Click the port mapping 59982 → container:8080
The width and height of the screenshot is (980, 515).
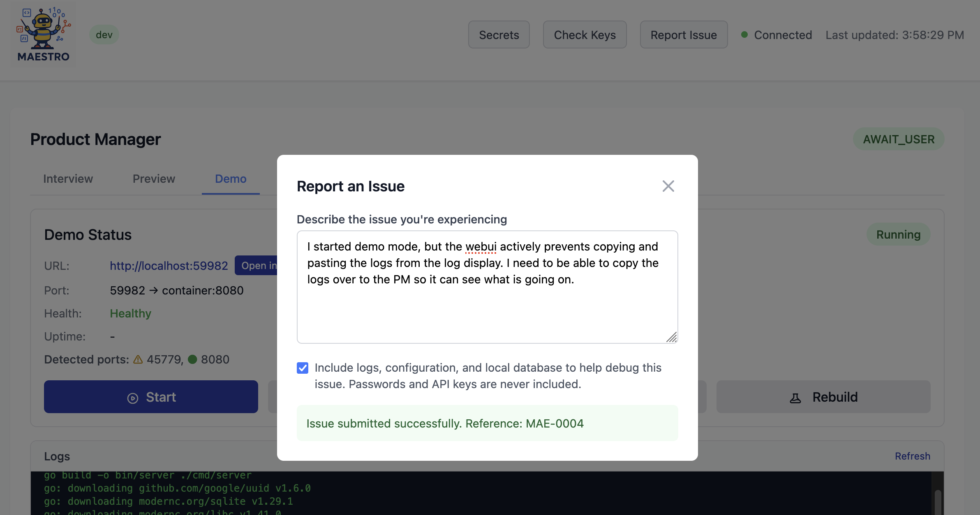[x=177, y=290]
